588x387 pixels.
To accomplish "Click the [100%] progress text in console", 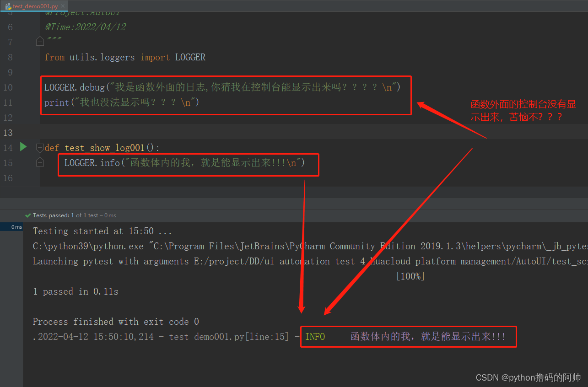I will pyautogui.click(x=410, y=276).
